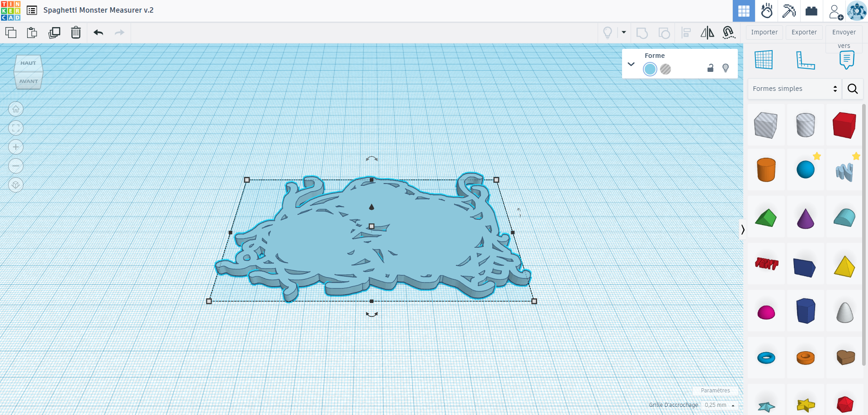Screen dimensions: 868x415
Task: Collapse the shapes panel chevron
Action: click(x=742, y=230)
